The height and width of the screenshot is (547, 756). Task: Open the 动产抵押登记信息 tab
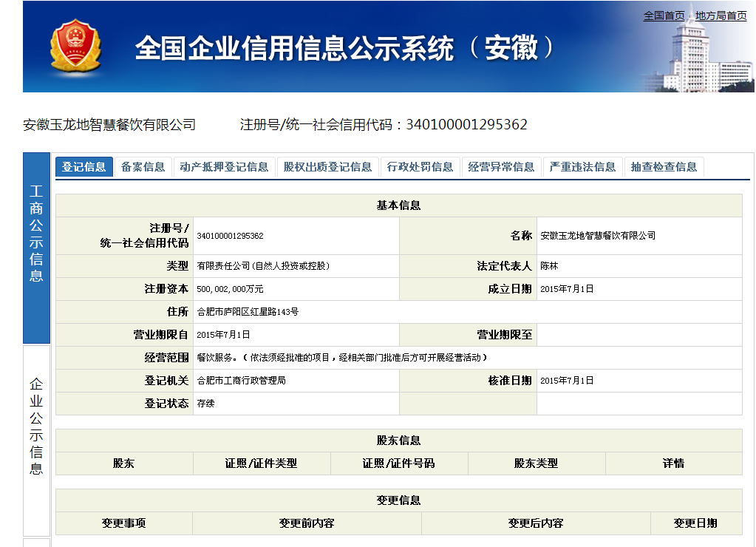point(224,166)
